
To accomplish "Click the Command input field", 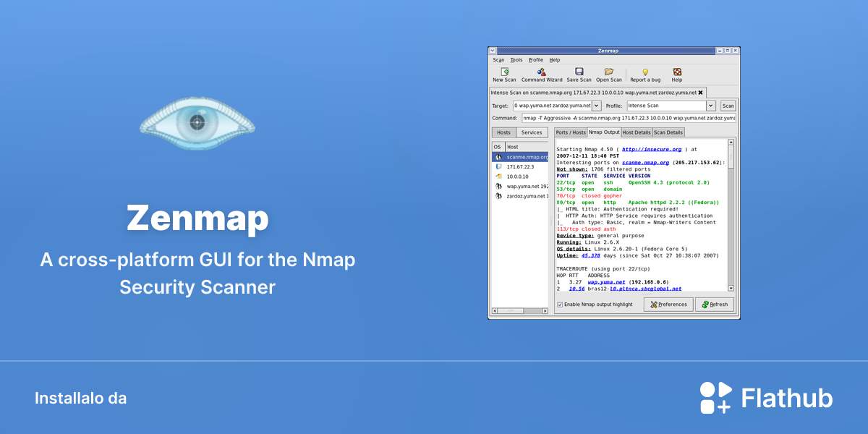I will (629, 117).
